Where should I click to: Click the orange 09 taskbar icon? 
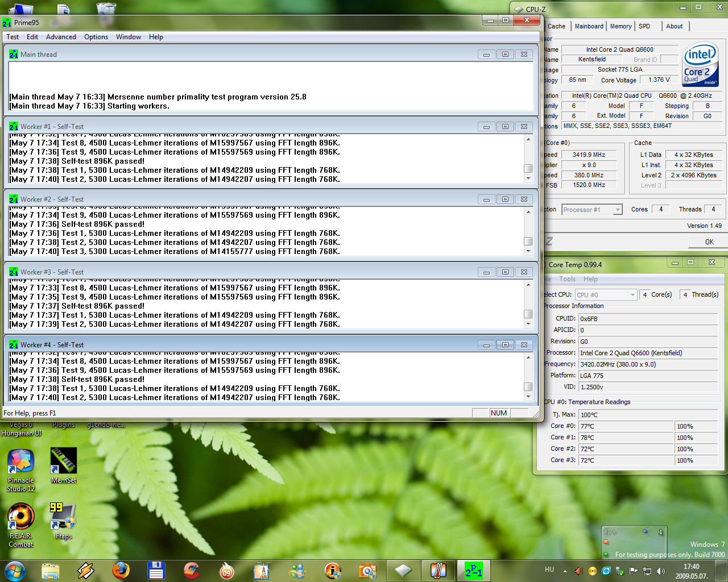226,571
